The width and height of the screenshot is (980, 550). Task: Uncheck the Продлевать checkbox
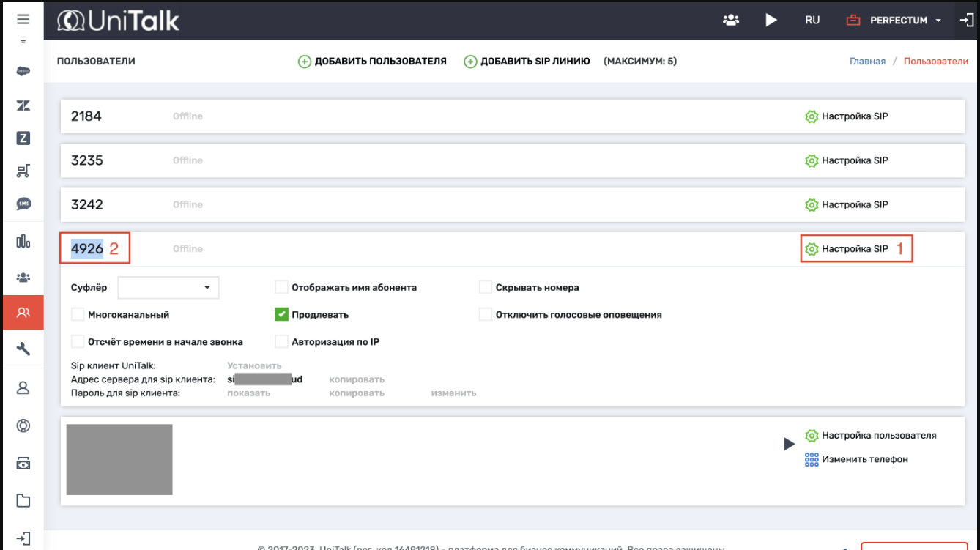point(281,315)
